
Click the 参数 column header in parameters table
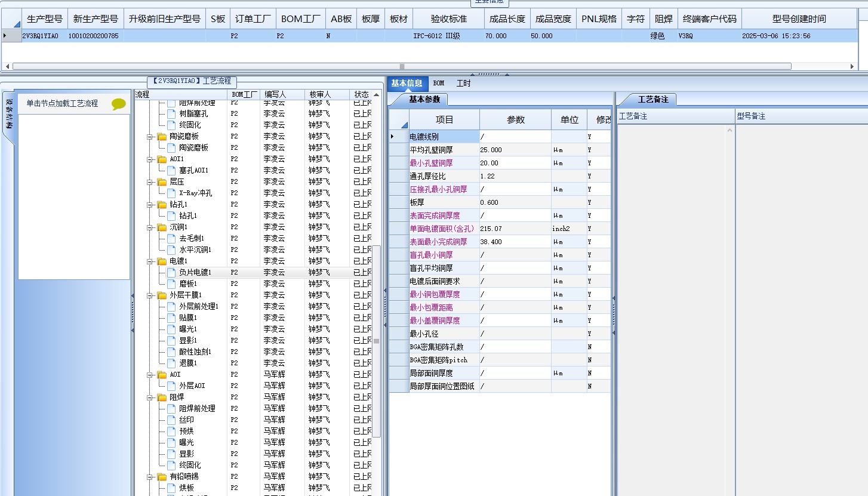(x=515, y=119)
